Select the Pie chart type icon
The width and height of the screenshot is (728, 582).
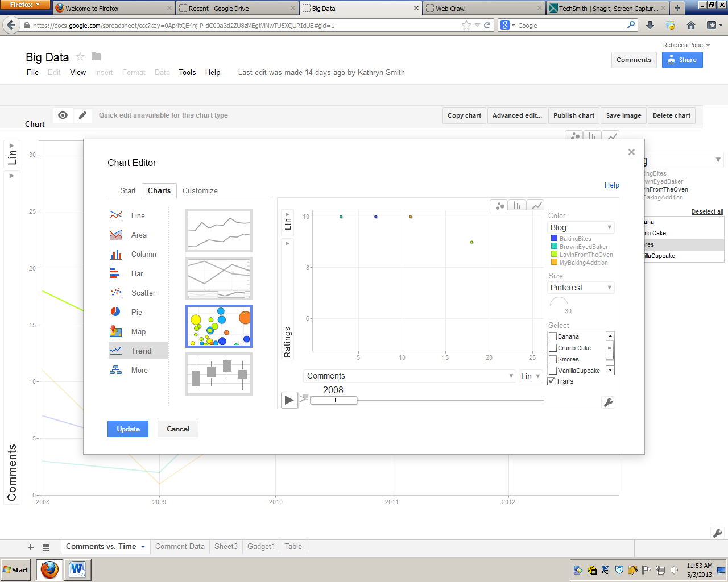[115, 312]
